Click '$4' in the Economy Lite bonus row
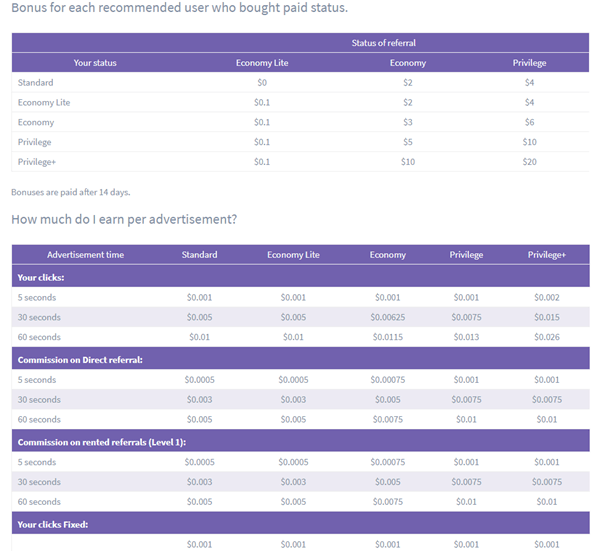The height and width of the screenshot is (551, 600). point(530,103)
